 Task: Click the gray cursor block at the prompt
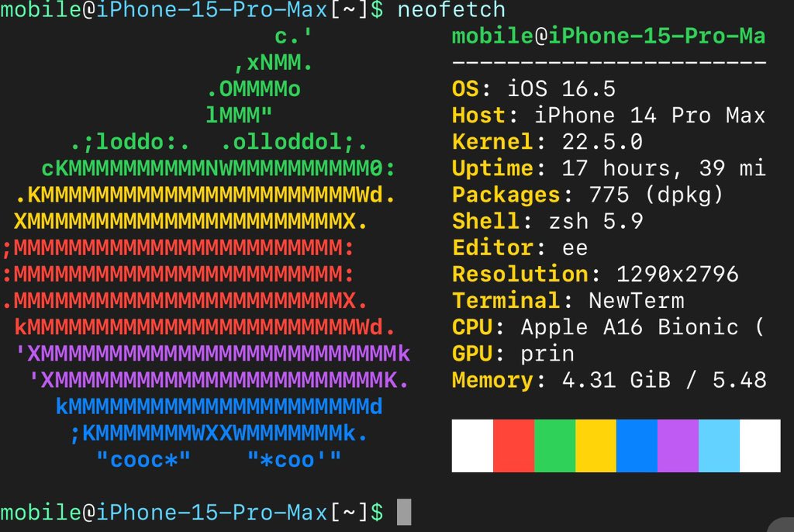pos(403,513)
